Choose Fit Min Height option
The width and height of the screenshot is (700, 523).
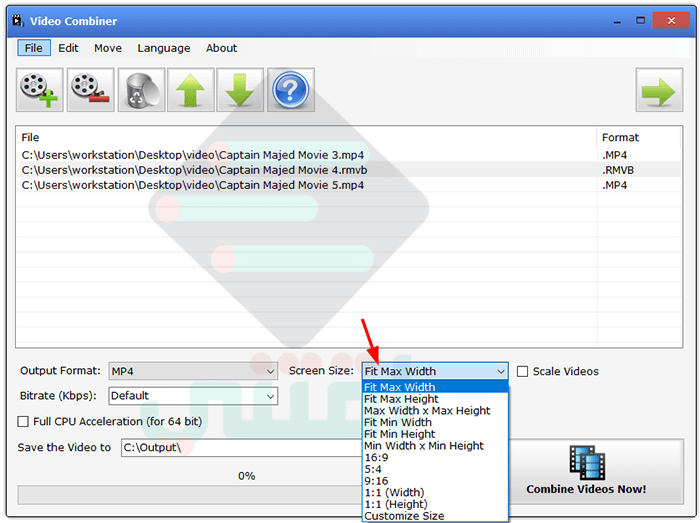435,434
